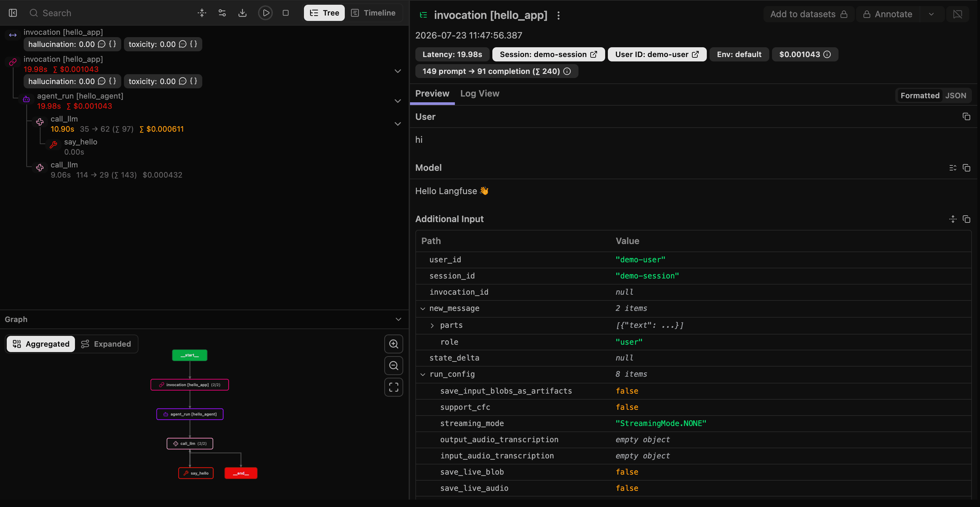Click invocation [hello_app] (2/2) graph node
Image resolution: width=980 pixels, height=507 pixels.
189,385
